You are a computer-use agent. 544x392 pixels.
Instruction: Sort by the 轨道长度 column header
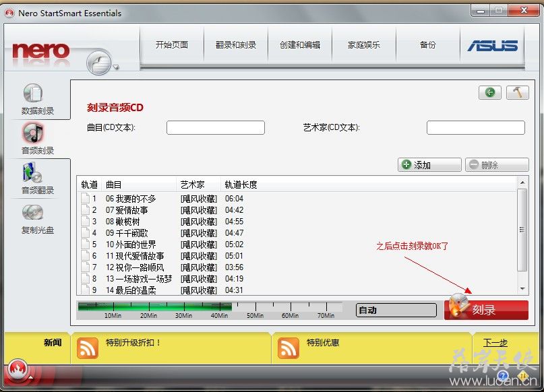pyautogui.click(x=241, y=185)
